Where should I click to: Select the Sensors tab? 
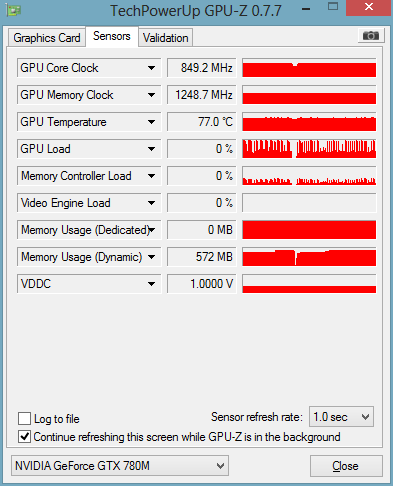click(x=112, y=36)
